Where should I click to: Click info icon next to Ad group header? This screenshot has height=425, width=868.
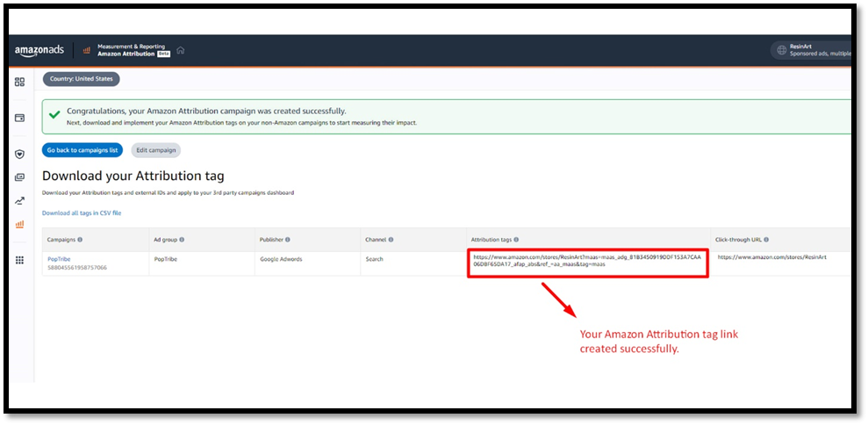tap(183, 240)
